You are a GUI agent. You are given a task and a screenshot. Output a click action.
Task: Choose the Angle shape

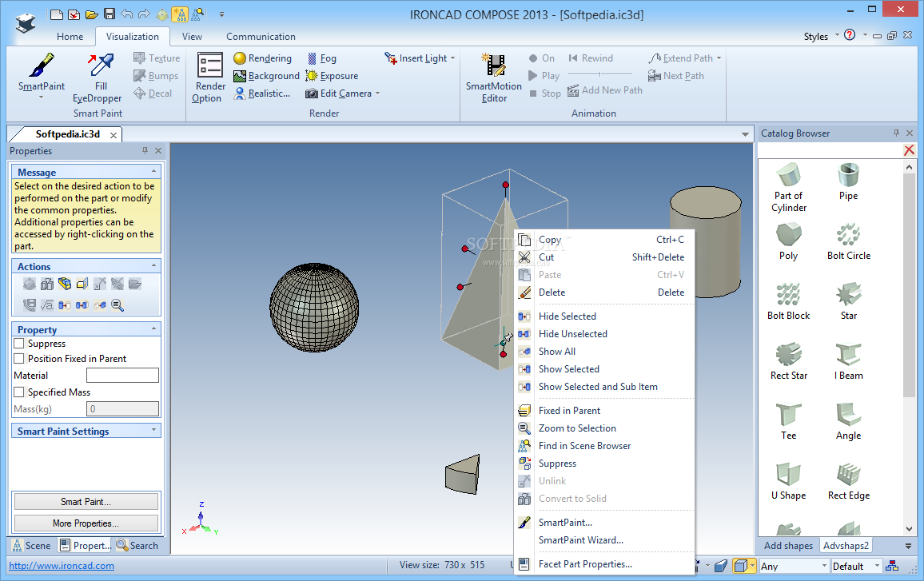pyautogui.click(x=849, y=422)
